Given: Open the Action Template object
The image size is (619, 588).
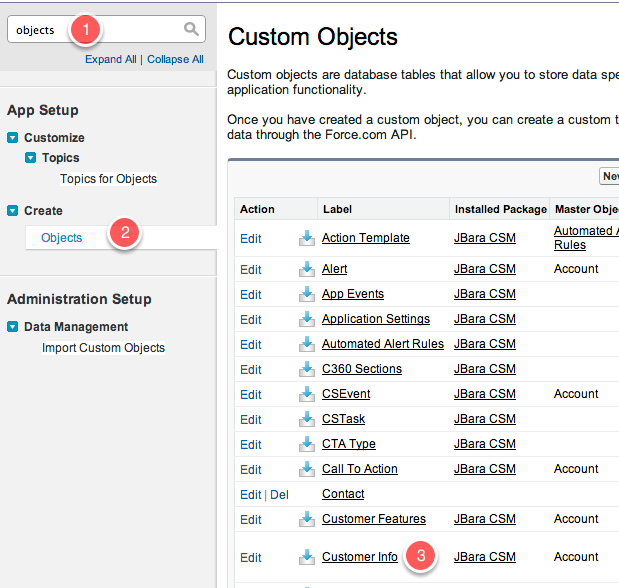Looking at the screenshot, I should pos(366,238).
